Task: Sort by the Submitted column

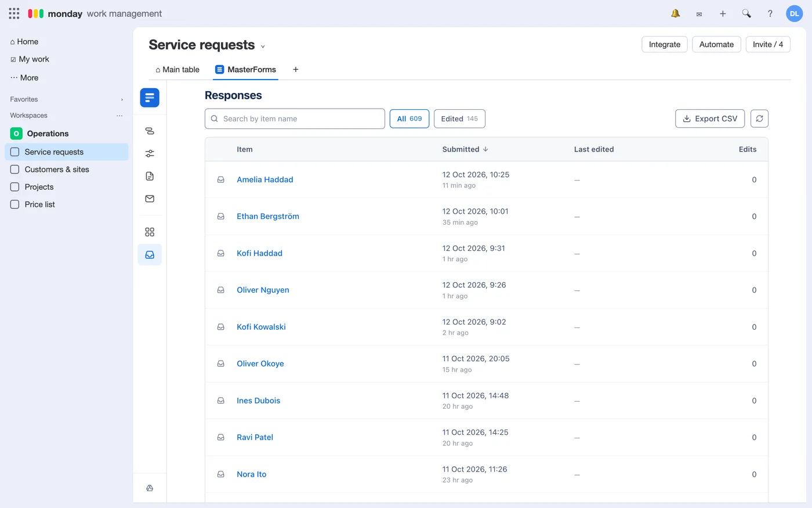Action: click(x=465, y=149)
